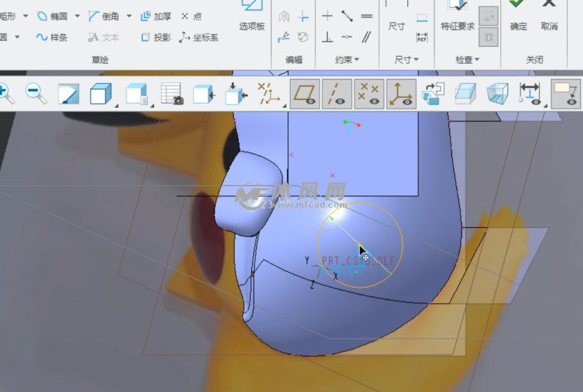Toggle Highlight Open Ends in 检查 group

(x=488, y=16)
